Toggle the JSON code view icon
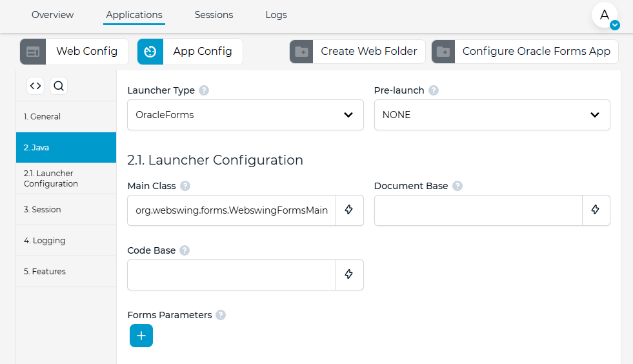The image size is (633, 364). (35, 86)
